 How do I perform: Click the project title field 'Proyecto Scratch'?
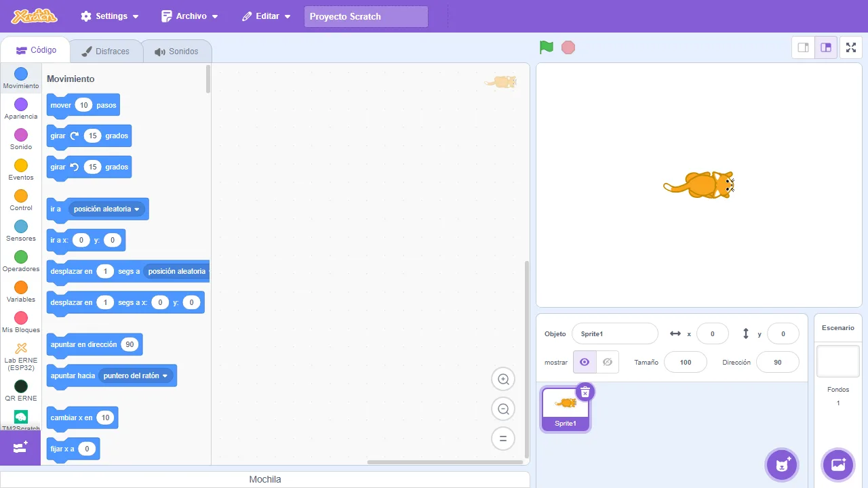coord(366,16)
